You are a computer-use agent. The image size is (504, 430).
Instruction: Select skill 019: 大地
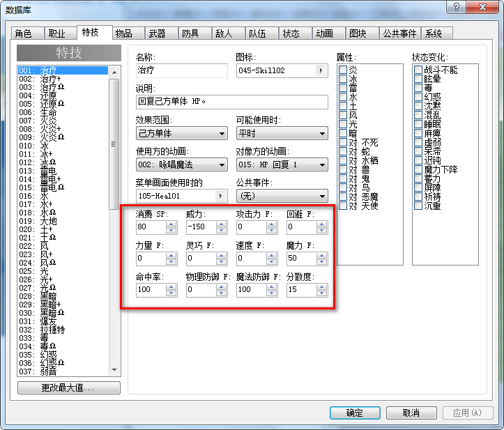[x=63, y=221]
